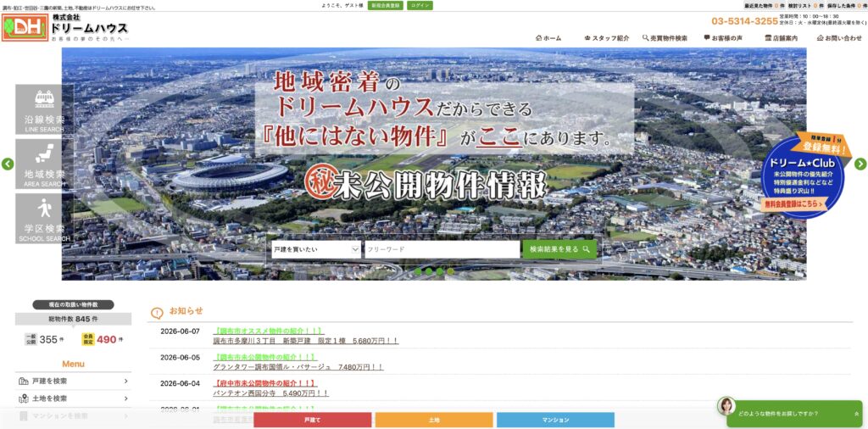Image resolution: width=868 pixels, height=429 pixels.
Task: Open お客様の声 navigation item
Action: click(723, 38)
